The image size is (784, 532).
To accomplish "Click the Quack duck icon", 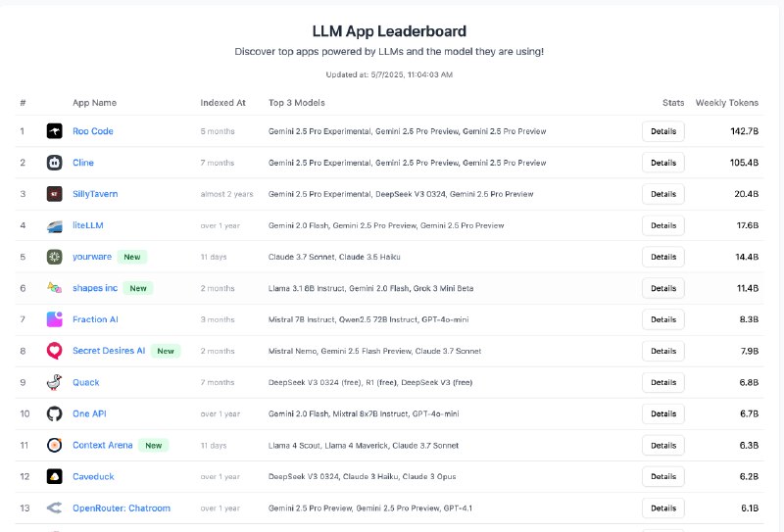I will (55, 382).
